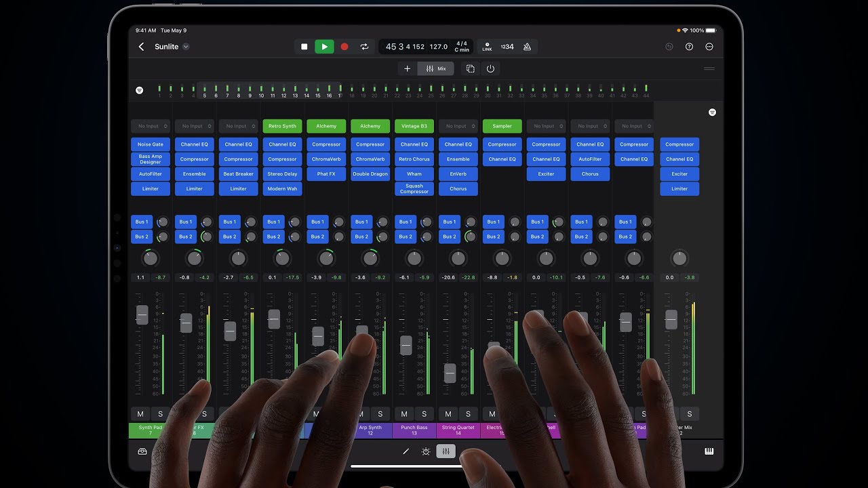Viewport: 868px width, 488px height.
Task: Check the battery 100% indicator
Action: 701,30
